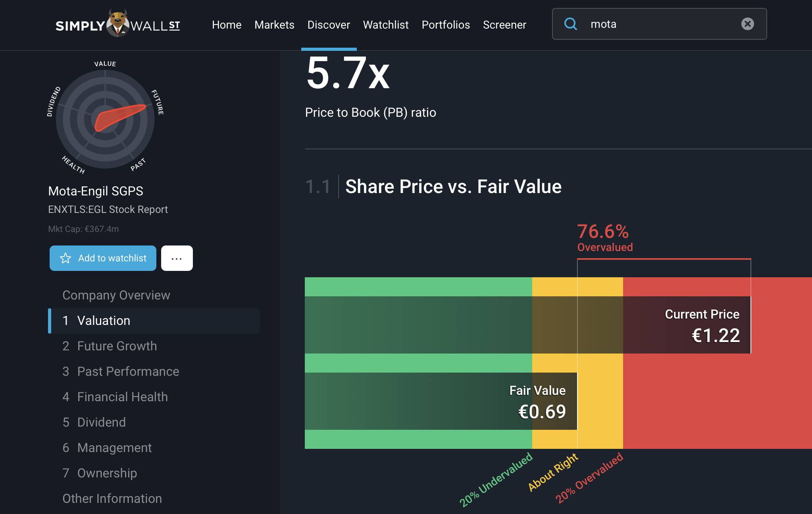Open the Discover tab

pyautogui.click(x=329, y=25)
